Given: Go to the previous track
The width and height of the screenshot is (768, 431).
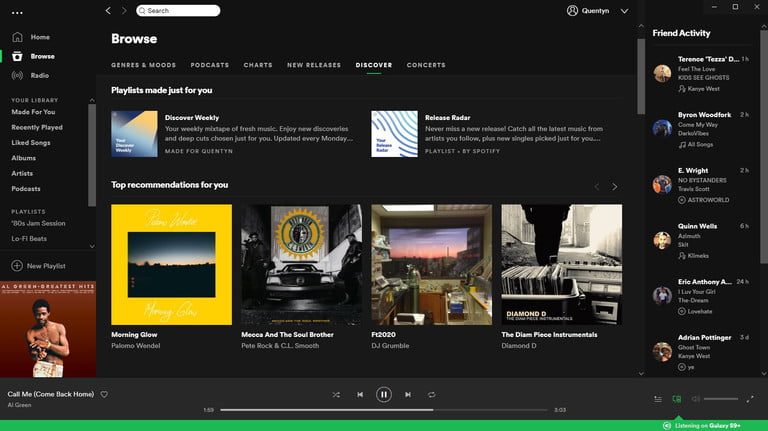Looking at the screenshot, I should coord(360,395).
